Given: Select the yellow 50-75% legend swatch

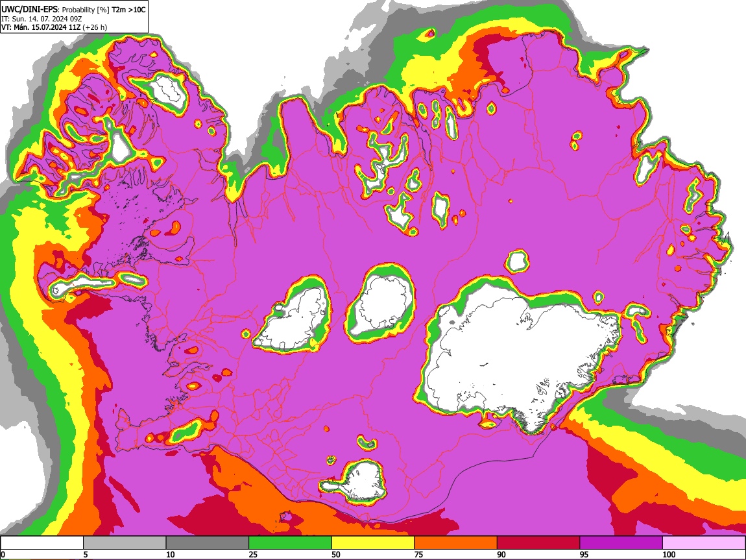Looking at the screenshot, I should point(373,543).
